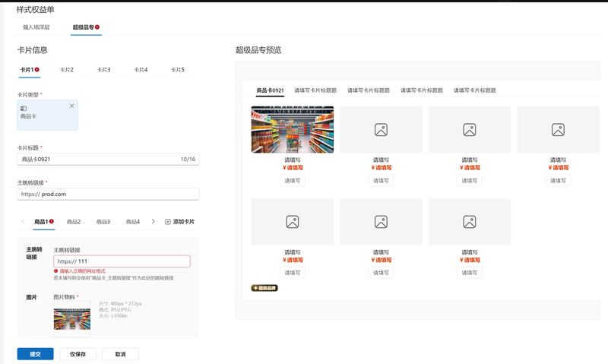Click the 添加卡片 button
The width and height of the screenshot is (608, 364).
click(180, 222)
